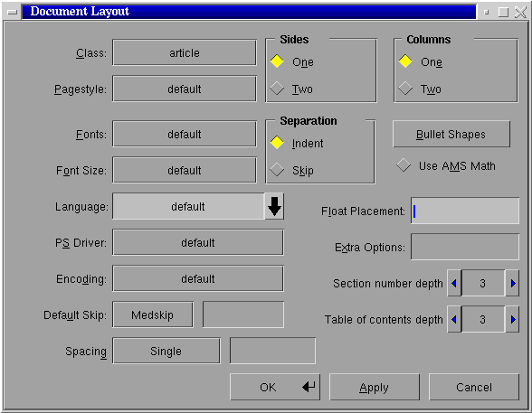This screenshot has height=413, width=532.
Task: Open the Fonts choice menu
Action: pyautogui.click(x=185, y=134)
